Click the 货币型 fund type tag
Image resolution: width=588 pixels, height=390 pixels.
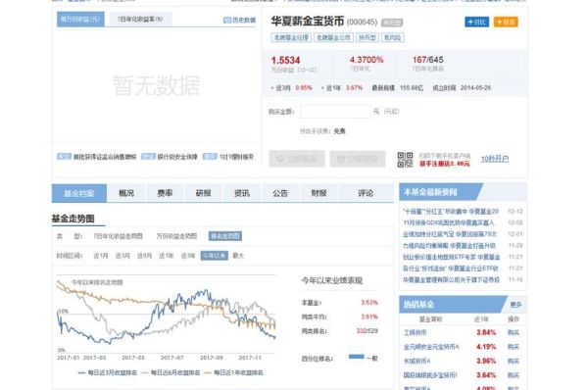pyautogui.click(x=367, y=37)
